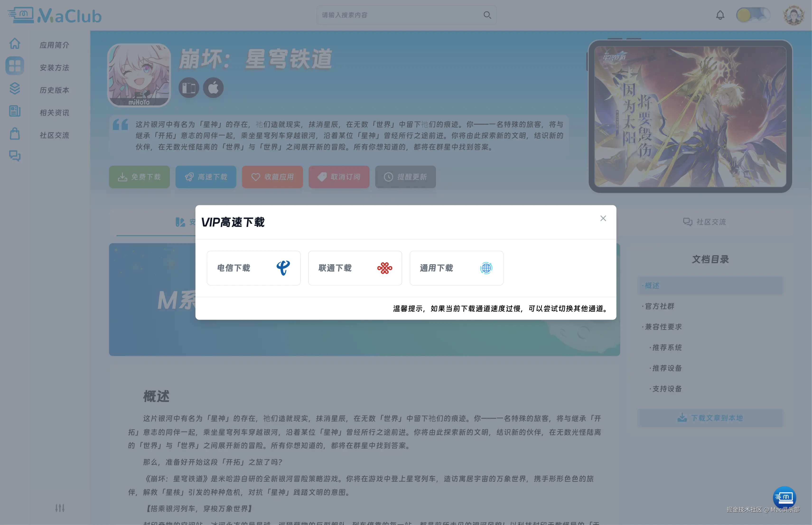The width and height of the screenshot is (812, 525).
Task: Click the magnifier icon in the search bar
Action: [x=487, y=15]
